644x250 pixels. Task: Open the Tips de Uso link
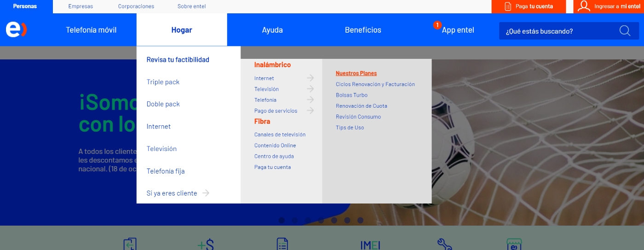click(350, 128)
